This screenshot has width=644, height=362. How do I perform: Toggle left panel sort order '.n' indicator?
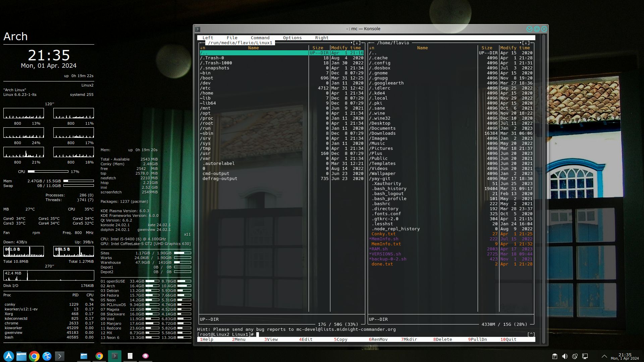pyautogui.click(x=203, y=48)
